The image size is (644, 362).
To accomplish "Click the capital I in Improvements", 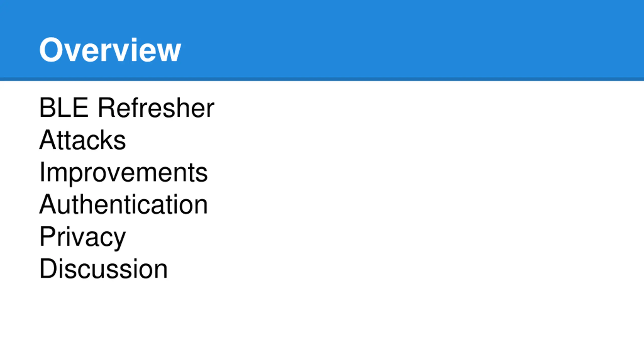I will click(x=42, y=172).
